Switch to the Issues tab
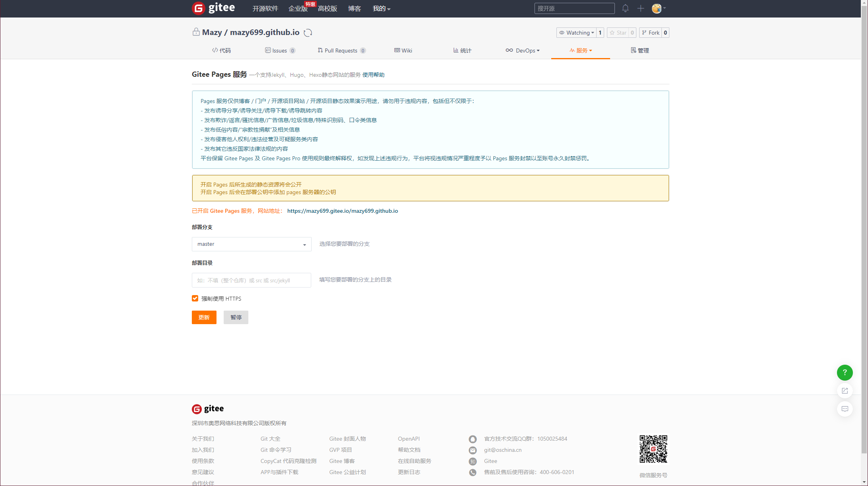 click(279, 51)
